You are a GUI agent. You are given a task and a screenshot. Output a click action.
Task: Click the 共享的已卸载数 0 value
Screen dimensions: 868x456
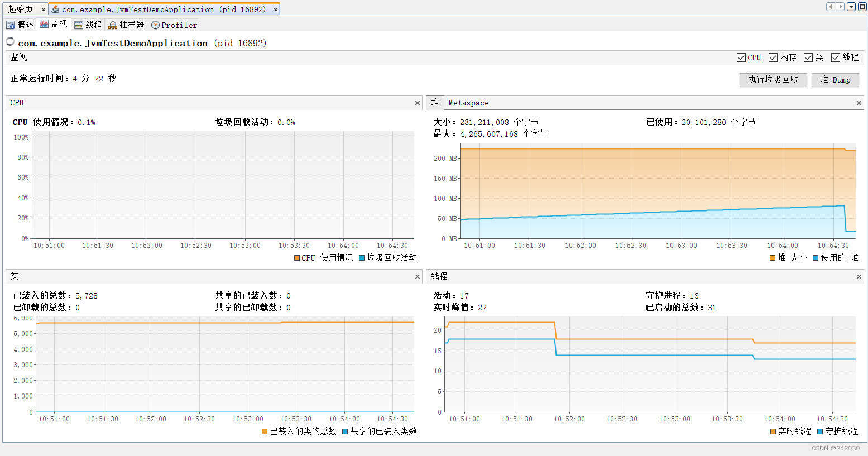[x=289, y=308]
